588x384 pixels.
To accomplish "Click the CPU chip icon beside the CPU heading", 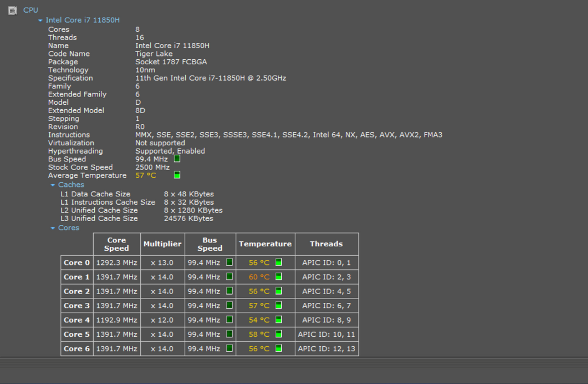I will pyautogui.click(x=13, y=10).
